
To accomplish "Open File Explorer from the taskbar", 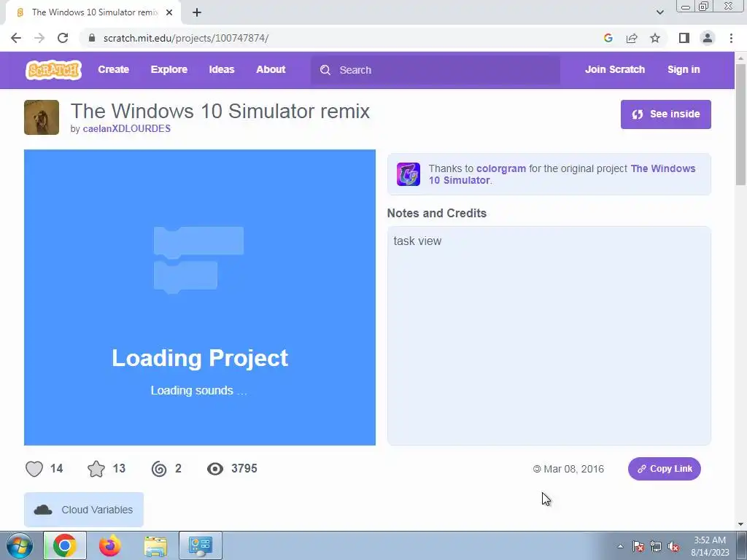I will (x=155, y=545).
